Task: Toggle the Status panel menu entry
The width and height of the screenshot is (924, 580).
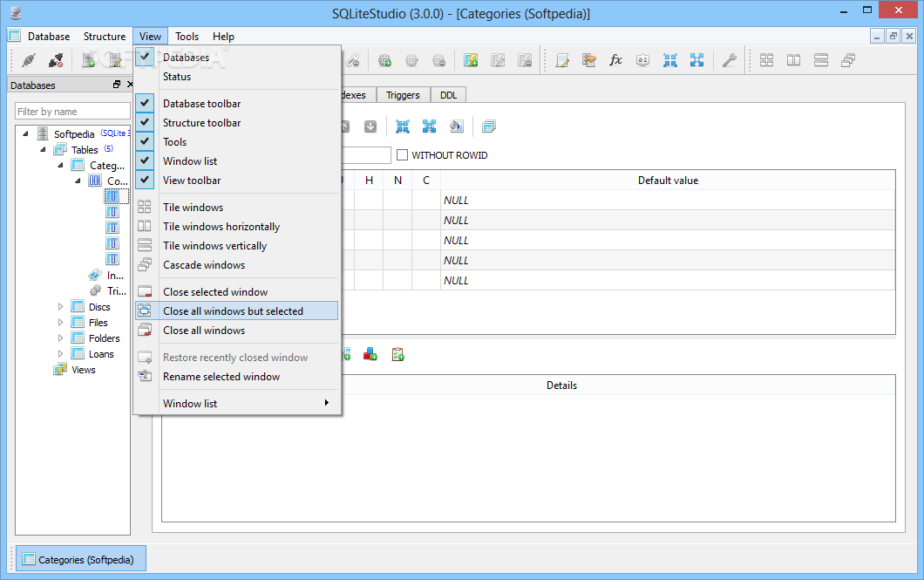Action: click(237, 77)
